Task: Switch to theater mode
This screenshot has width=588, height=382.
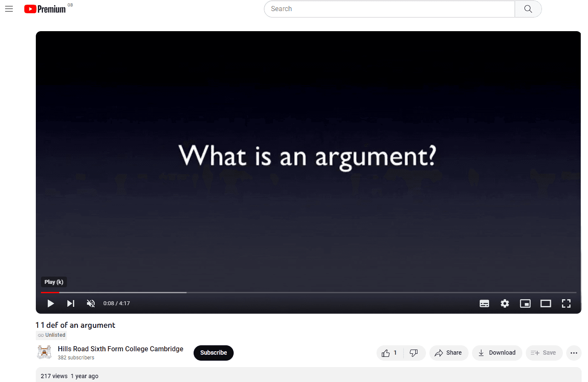Action: [546, 303]
